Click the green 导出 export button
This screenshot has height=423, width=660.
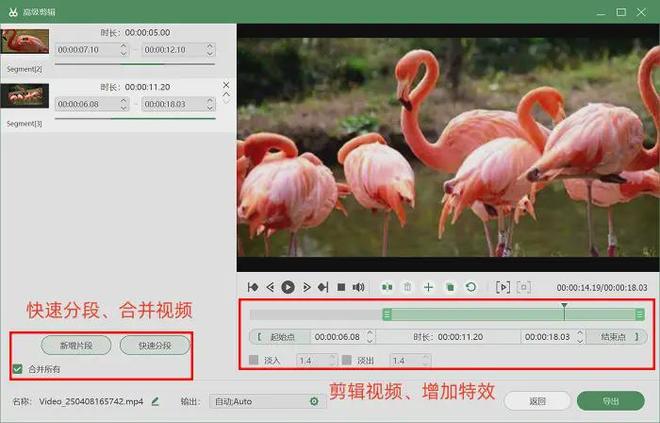tap(610, 401)
